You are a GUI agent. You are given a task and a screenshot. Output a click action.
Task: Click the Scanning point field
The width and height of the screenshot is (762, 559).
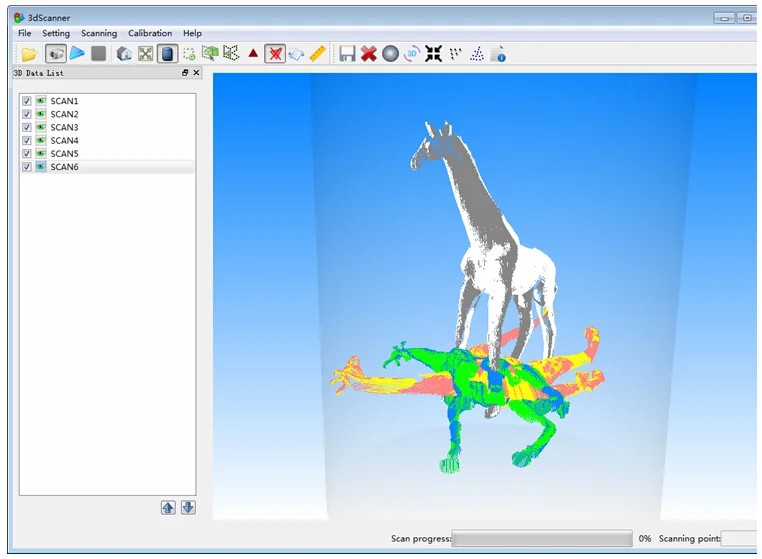coord(741,539)
